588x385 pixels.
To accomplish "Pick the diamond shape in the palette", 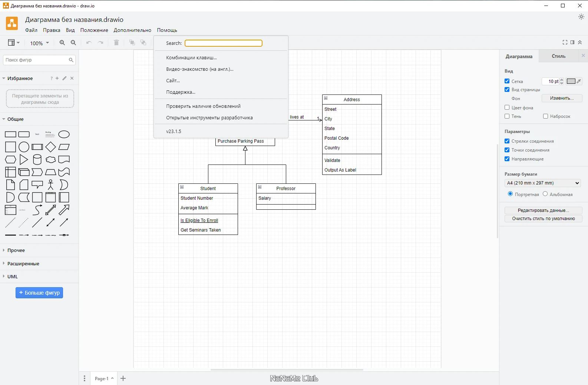I will pos(51,147).
